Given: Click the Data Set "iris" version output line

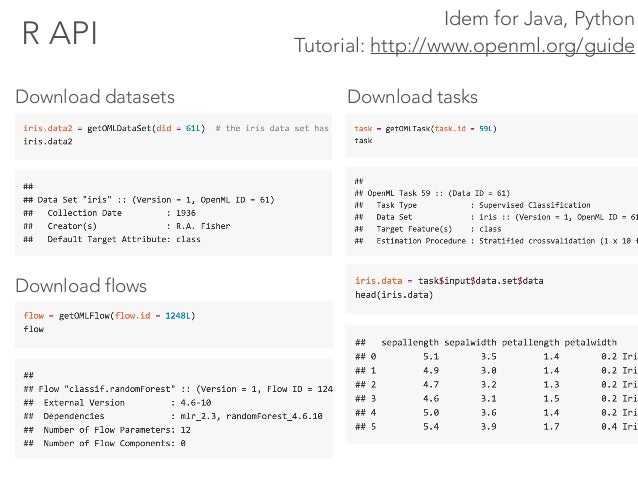Looking at the screenshot, I should [x=149, y=200].
